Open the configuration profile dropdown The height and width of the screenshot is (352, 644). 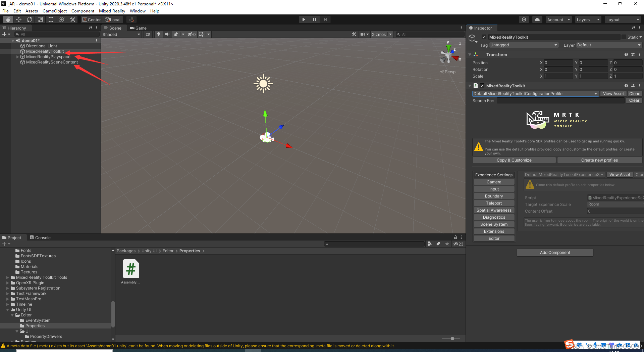click(535, 94)
